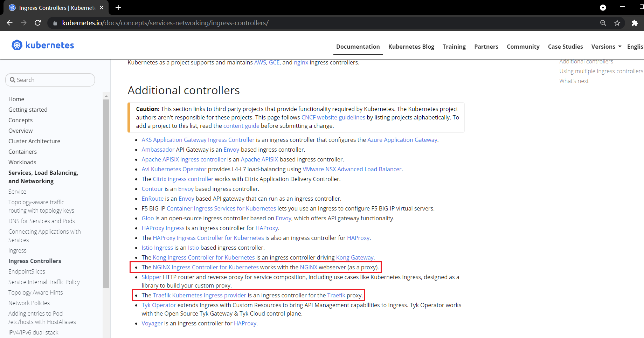Open Workloads in the sidebar
Viewport: 644px width, 338px height.
(22, 162)
